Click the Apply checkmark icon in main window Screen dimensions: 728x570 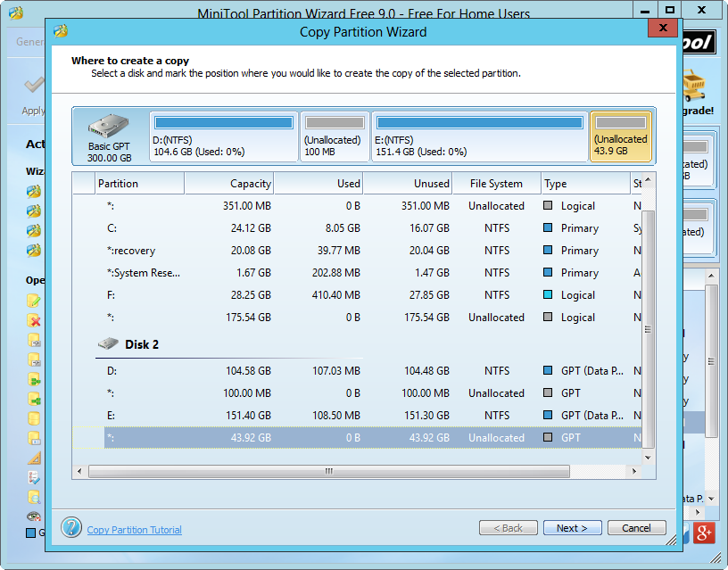click(x=35, y=85)
